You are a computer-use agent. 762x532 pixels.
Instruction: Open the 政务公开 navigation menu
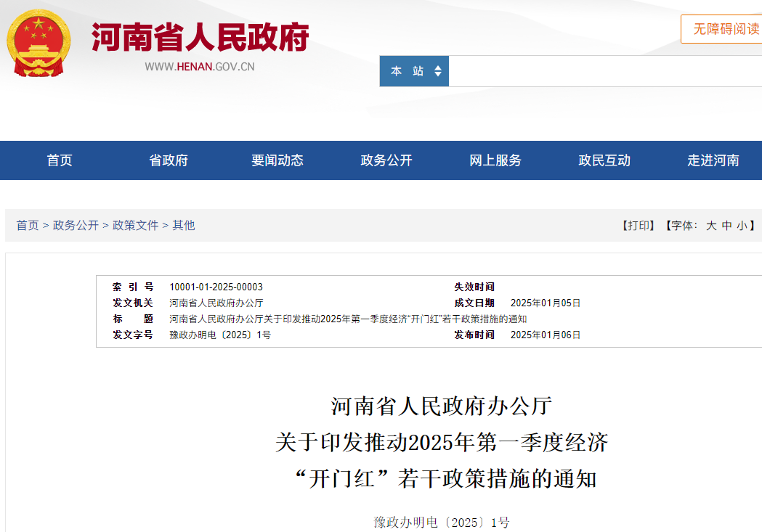coord(384,160)
